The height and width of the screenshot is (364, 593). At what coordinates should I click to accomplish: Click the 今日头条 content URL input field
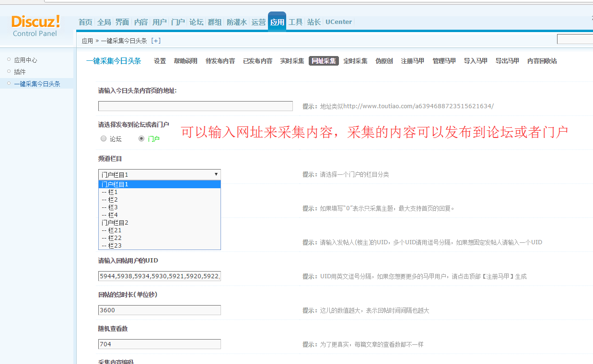pos(195,106)
